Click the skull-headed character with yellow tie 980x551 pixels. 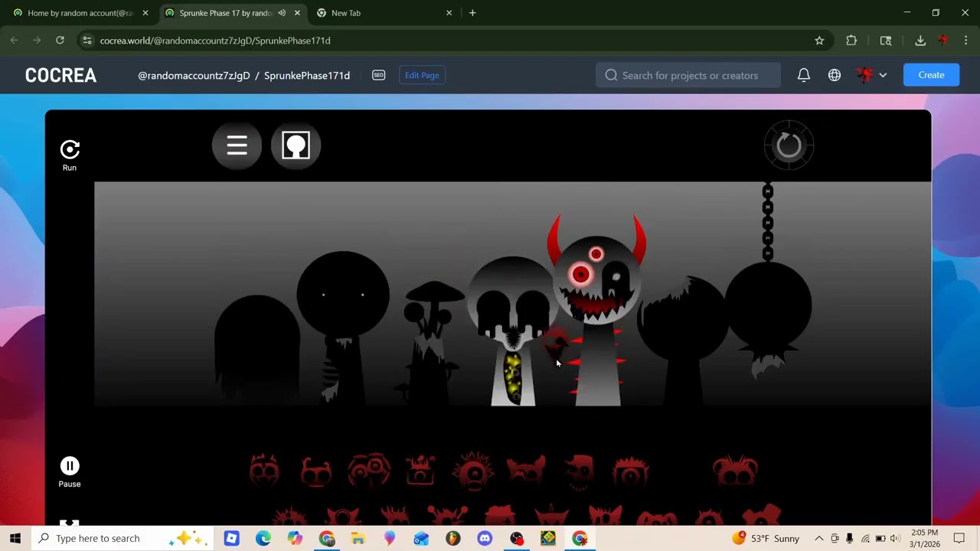coord(511,331)
